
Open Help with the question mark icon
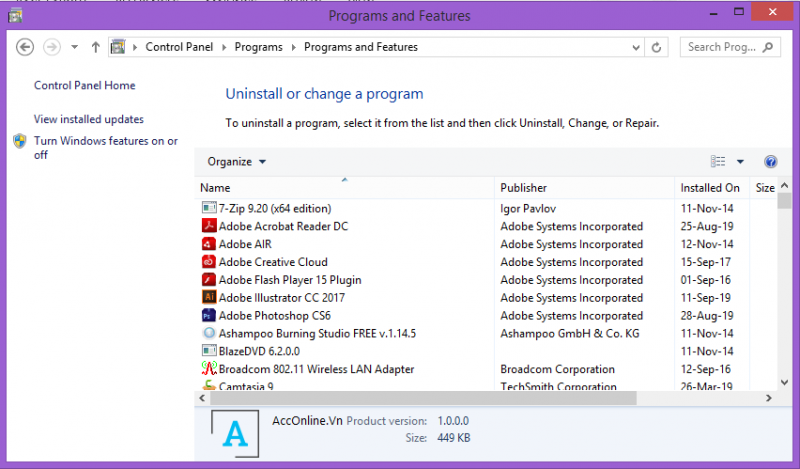click(770, 162)
